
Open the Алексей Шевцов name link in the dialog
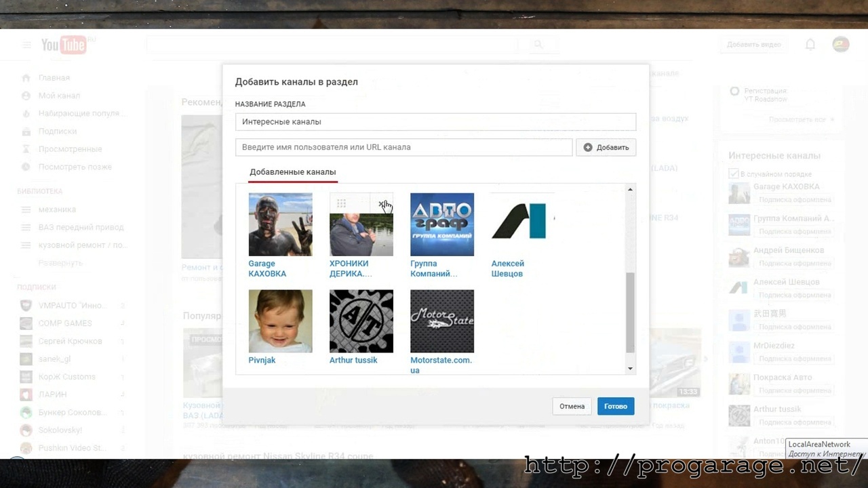[508, 268]
